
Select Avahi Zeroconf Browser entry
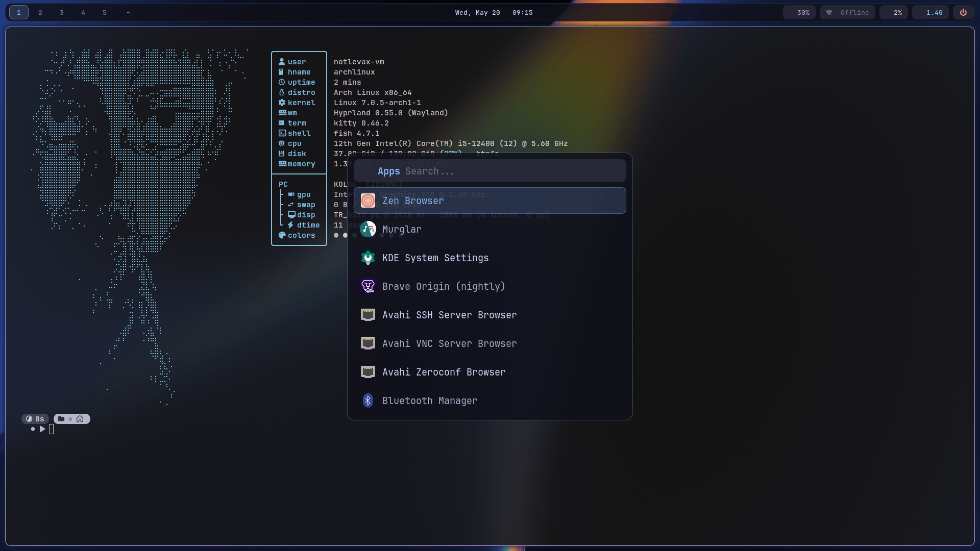(x=490, y=372)
